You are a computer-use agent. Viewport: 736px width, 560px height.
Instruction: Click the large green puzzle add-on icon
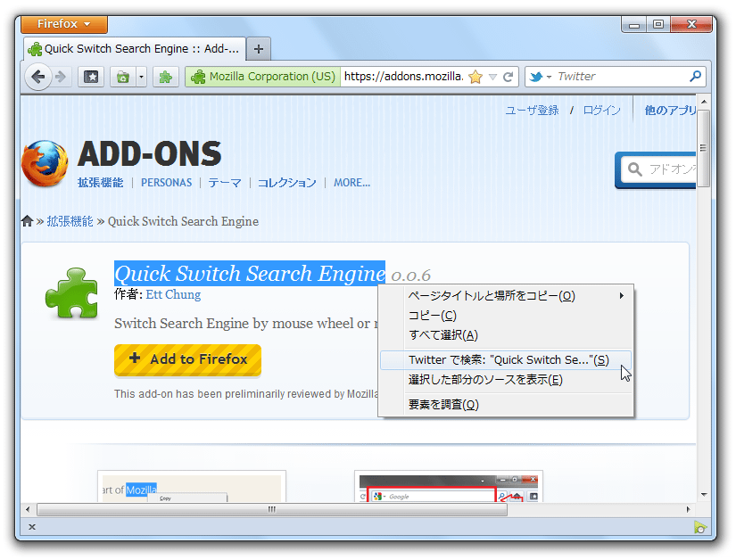coord(72,293)
